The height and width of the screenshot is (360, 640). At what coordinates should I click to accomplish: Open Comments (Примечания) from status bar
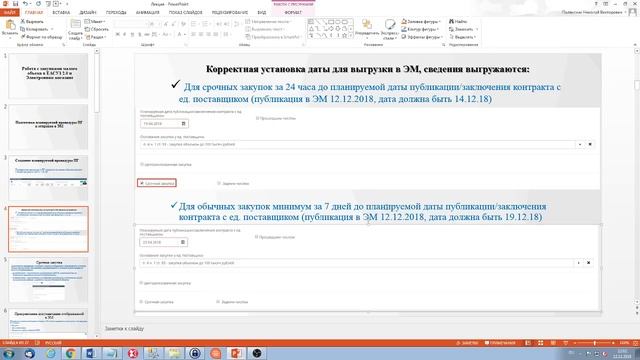pos(500,343)
